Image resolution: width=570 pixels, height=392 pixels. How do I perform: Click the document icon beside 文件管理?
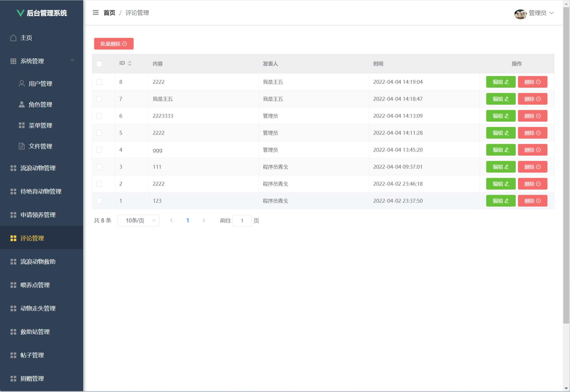click(x=21, y=146)
